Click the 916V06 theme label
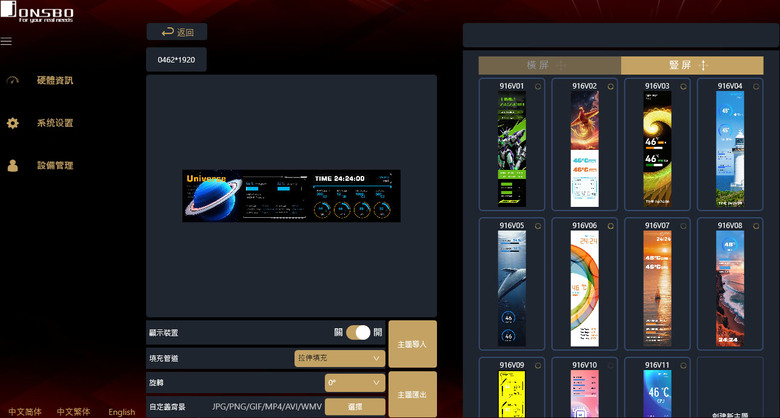The width and height of the screenshot is (780, 418). (585, 225)
